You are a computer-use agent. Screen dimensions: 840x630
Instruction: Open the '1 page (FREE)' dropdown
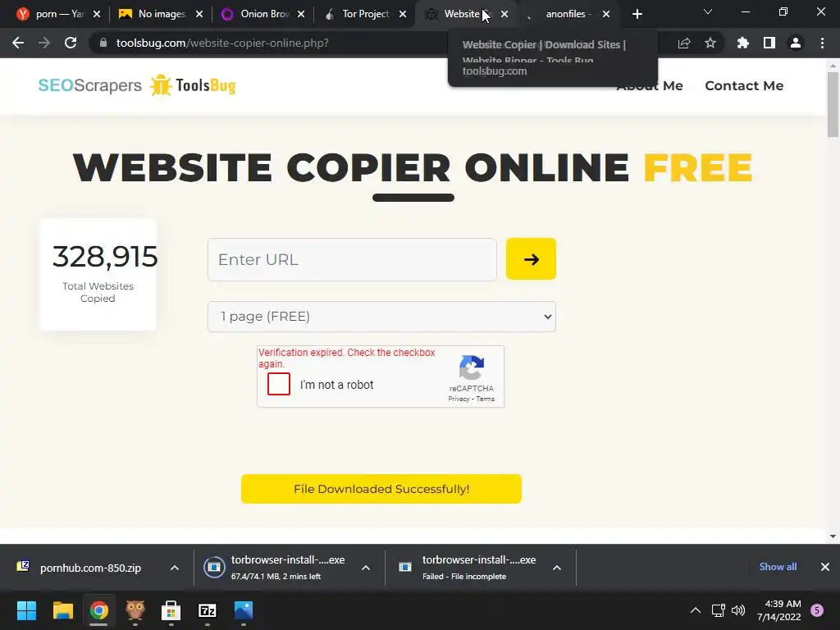coord(381,317)
